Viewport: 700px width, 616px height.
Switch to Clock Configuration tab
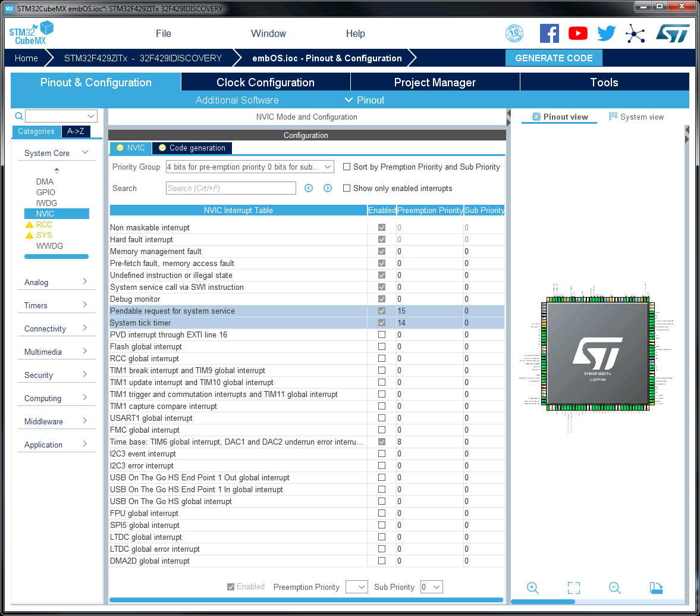pyautogui.click(x=265, y=82)
